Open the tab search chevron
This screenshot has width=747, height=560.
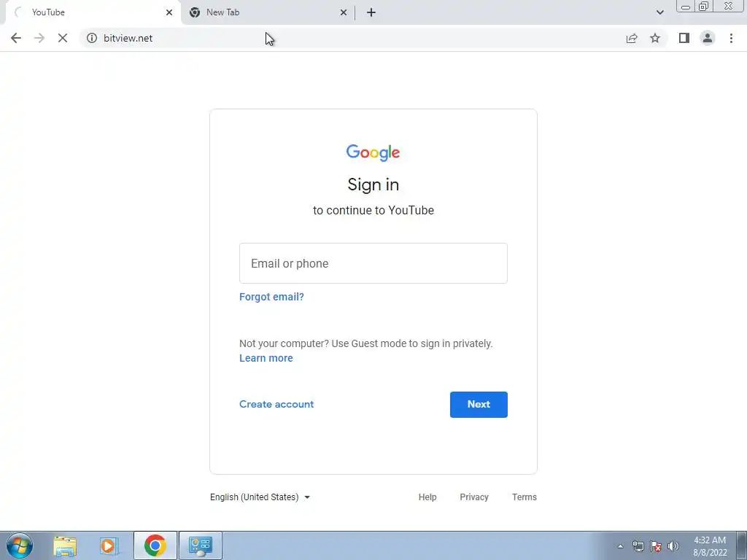click(659, 12)
